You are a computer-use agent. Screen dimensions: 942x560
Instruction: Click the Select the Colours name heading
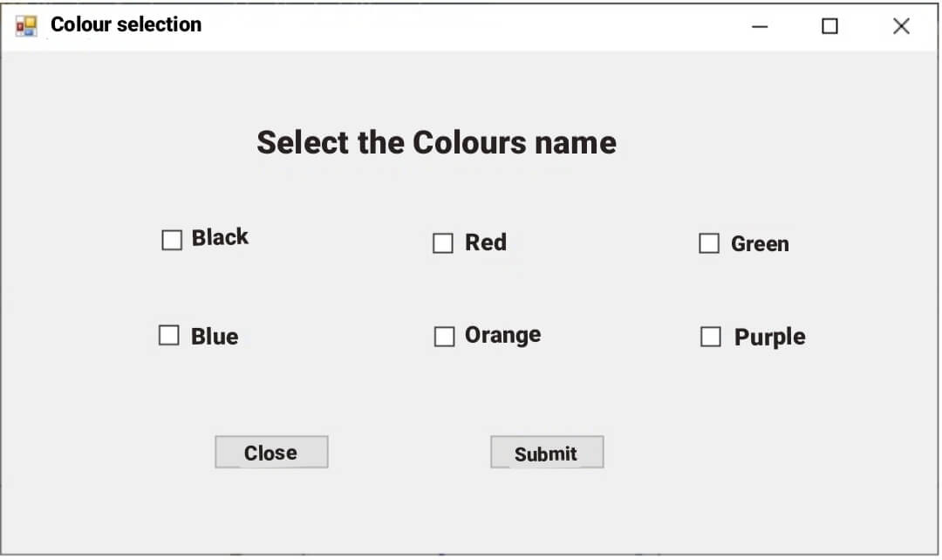(436, 142)
